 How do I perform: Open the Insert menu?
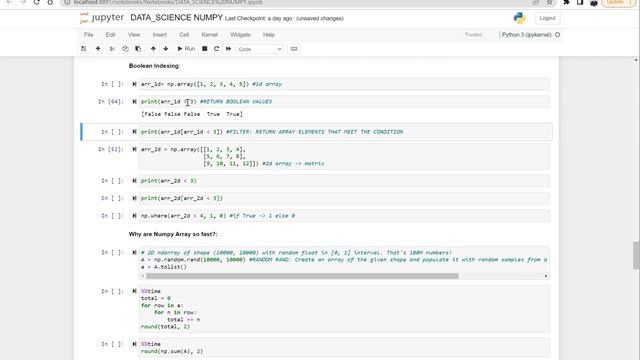[160, 35]
